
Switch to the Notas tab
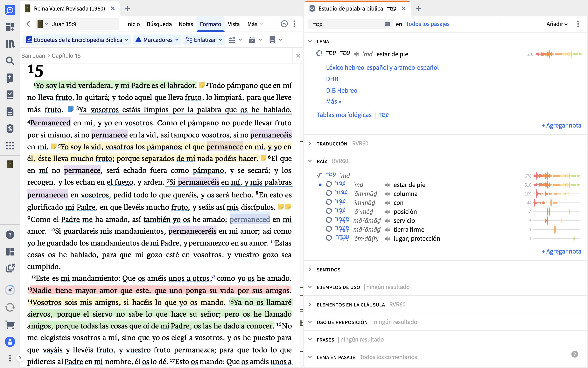(186, 24)
